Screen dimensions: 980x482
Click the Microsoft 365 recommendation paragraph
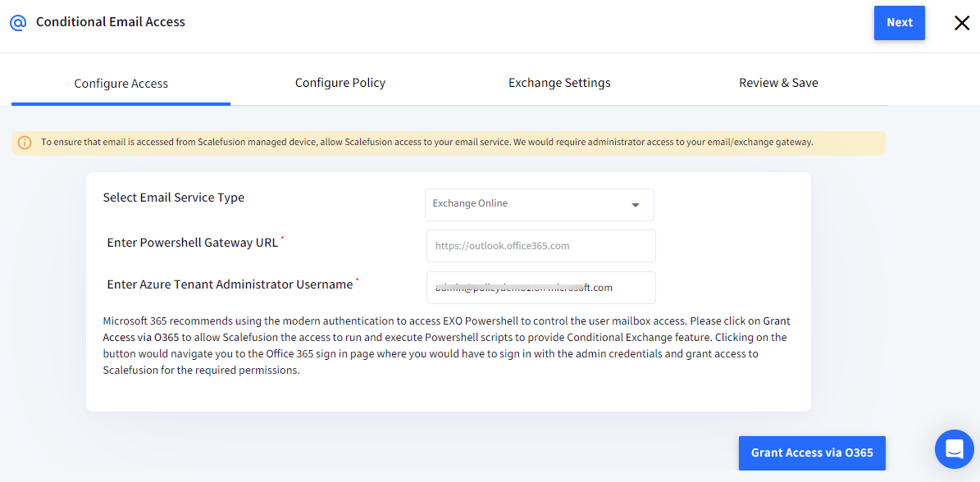click(x=447, y=346)
